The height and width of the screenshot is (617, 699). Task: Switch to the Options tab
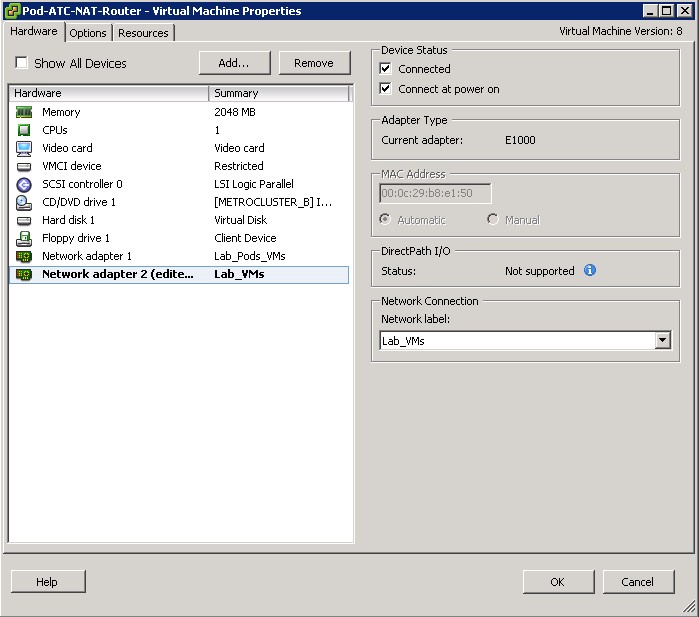click(88, 33)
